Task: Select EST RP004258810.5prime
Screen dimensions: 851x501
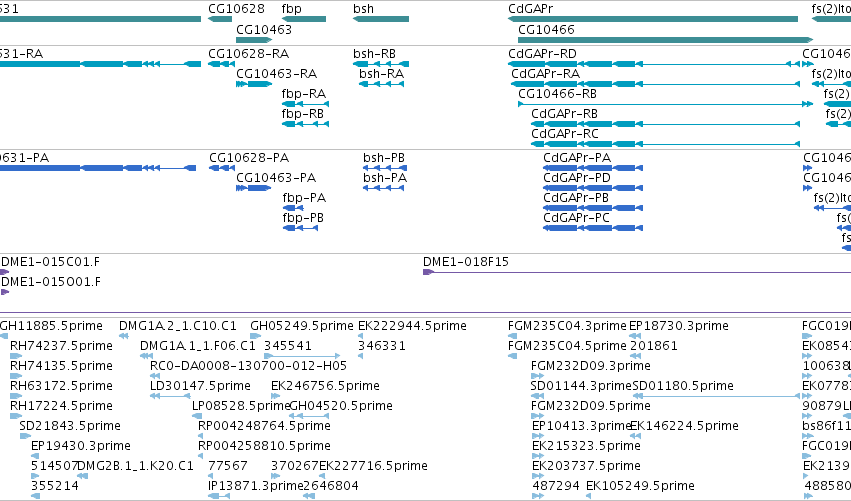Action: click(264, 446)
